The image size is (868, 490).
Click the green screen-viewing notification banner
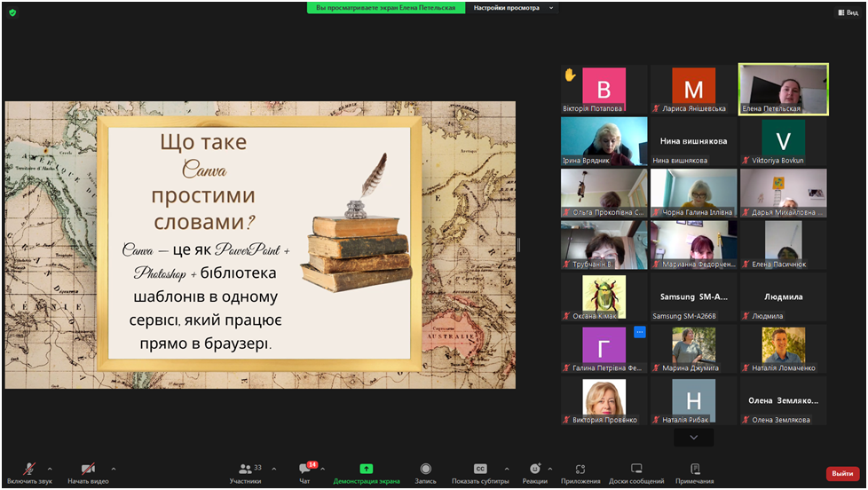[x=386, y=8]
